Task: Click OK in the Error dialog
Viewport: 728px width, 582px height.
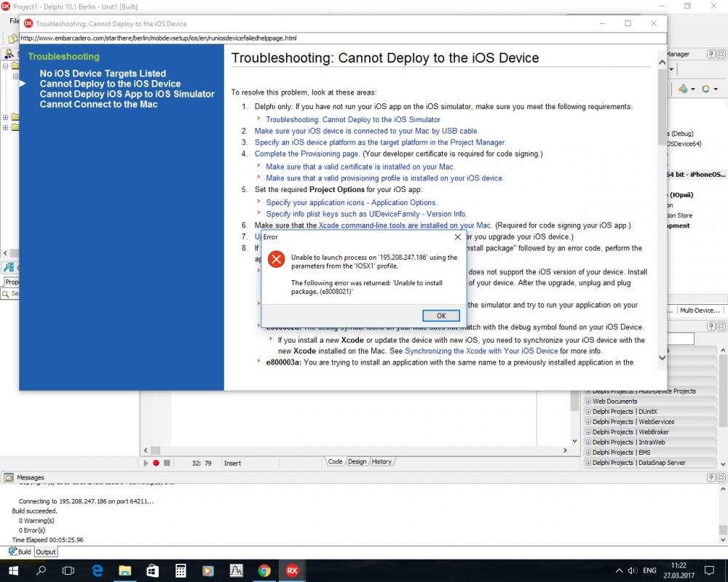Action: point(441,316)
